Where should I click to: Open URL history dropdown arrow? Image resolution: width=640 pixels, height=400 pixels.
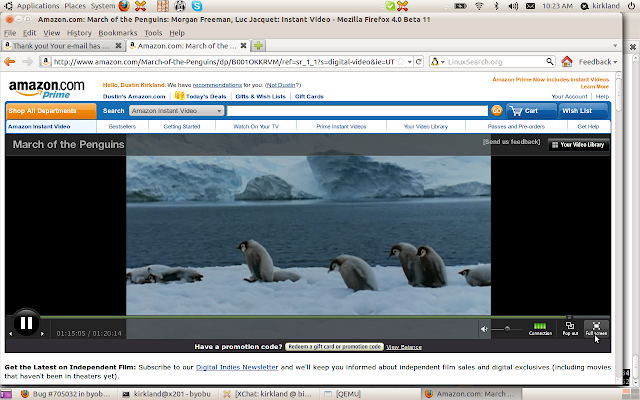pyautogui.click(x=409, y=62)
